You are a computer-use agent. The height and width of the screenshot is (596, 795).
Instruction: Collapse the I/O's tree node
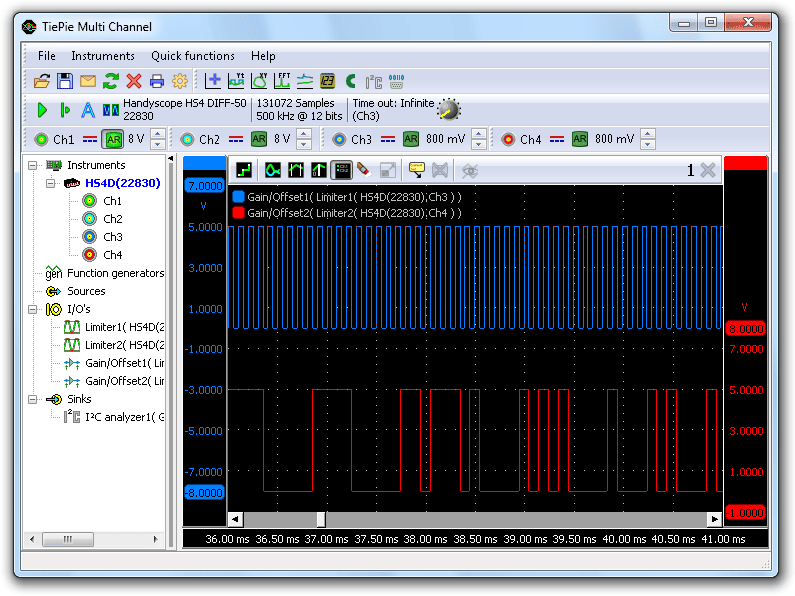click(32, 309)
